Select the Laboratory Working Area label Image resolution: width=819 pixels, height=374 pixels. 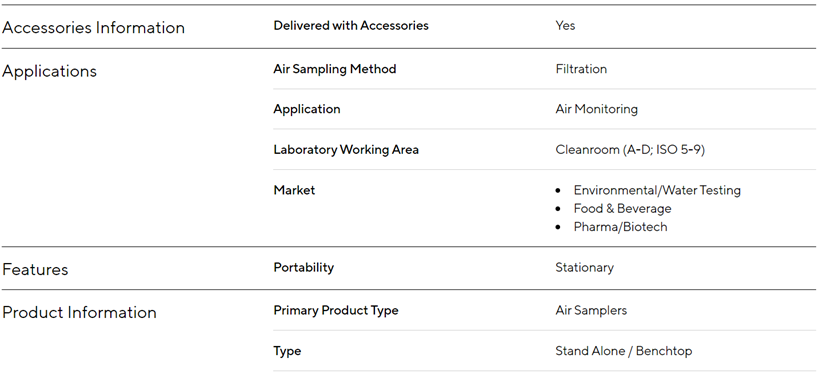(x=346, y=150)
